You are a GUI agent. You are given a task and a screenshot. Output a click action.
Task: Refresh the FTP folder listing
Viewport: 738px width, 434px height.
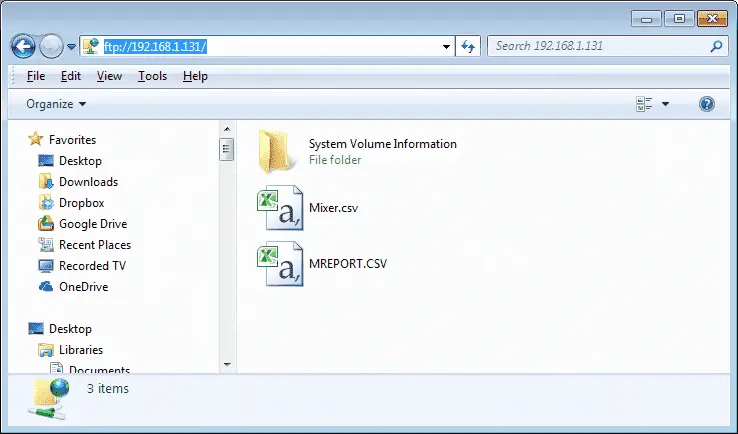coord(468,46)
